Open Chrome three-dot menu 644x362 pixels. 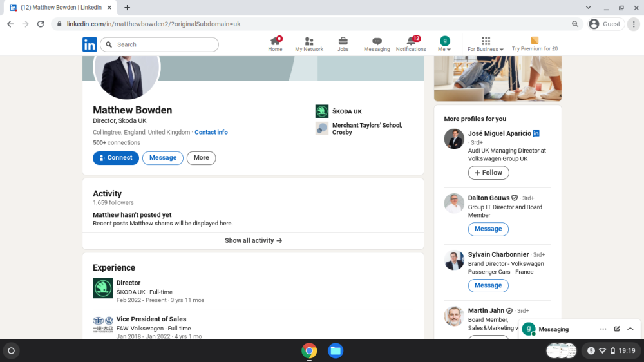coord(634,24)
